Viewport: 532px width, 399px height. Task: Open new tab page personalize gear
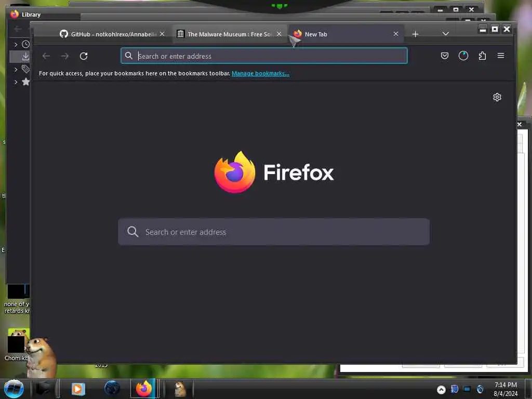click(497, 97)
